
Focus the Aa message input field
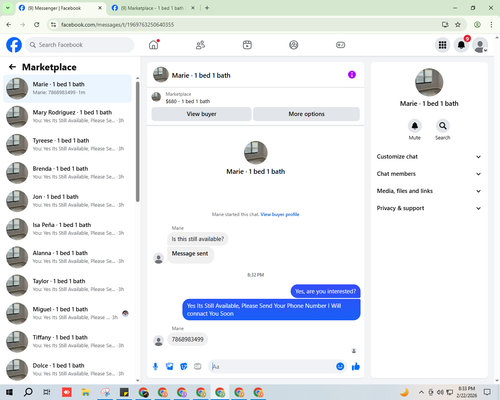[x=273, y=367]
